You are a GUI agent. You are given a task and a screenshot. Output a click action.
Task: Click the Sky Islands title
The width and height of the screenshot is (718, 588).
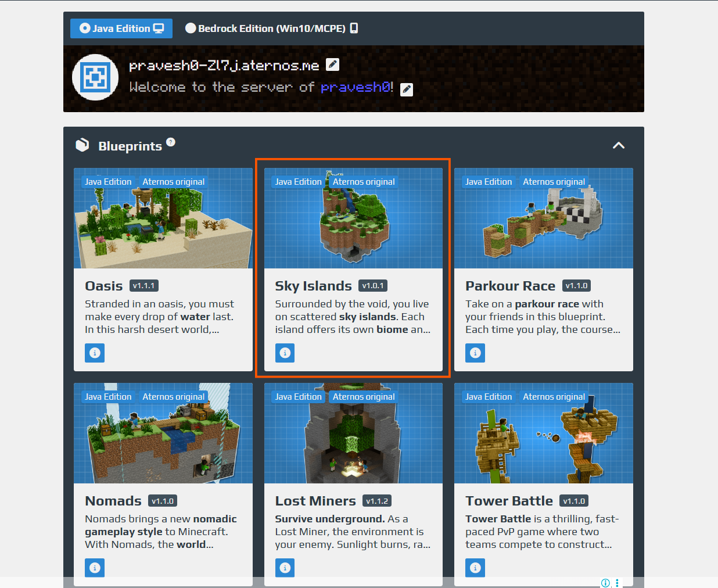click(314, 286)
